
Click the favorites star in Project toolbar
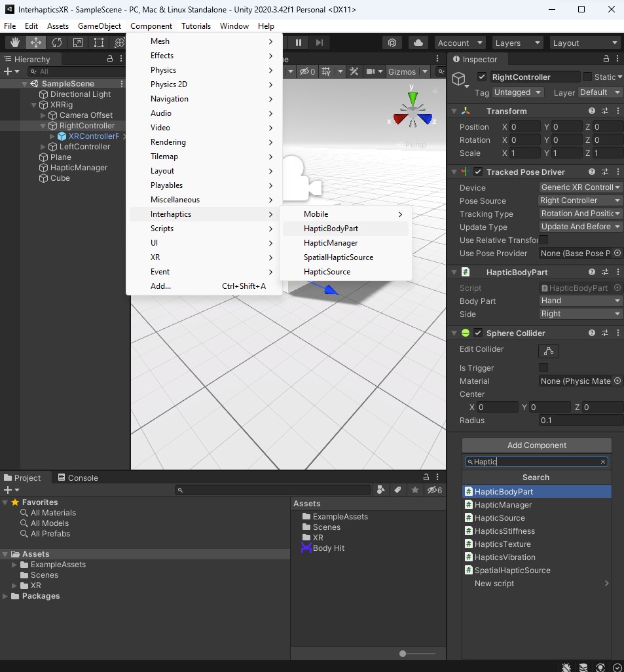coord(415,490)
